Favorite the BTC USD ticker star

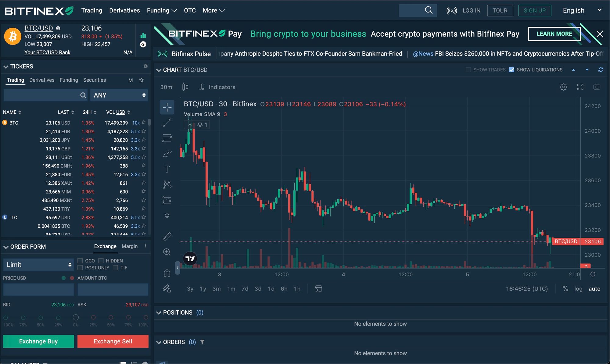[144, 123]
